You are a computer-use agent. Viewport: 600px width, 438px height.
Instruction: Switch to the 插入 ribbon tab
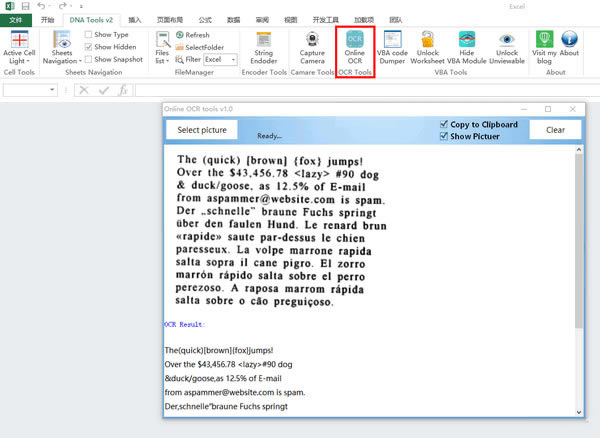[134, 20]
